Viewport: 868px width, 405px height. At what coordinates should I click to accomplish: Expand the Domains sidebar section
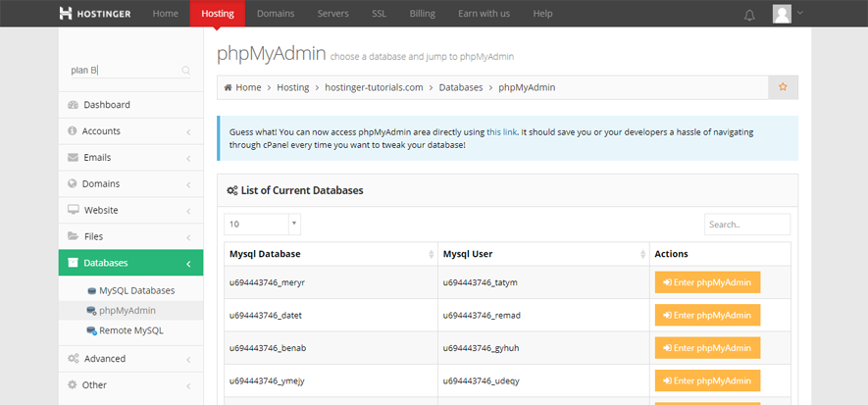tap(188, 184)
